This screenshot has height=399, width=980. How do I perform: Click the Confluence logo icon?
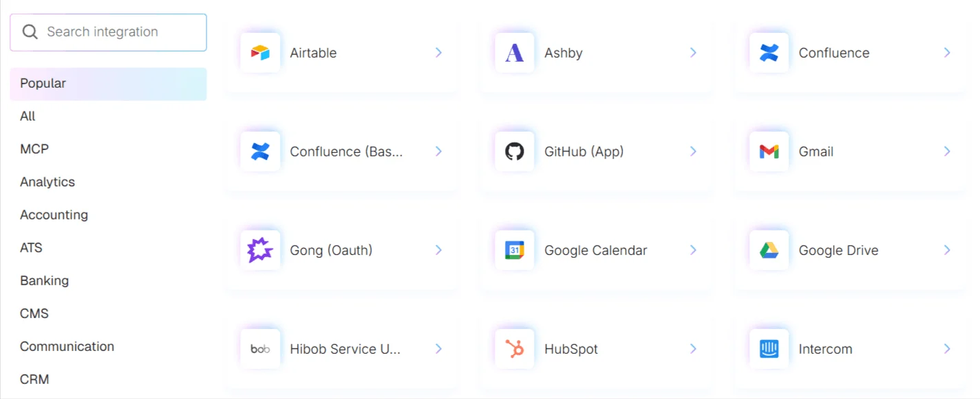[769, 53]
